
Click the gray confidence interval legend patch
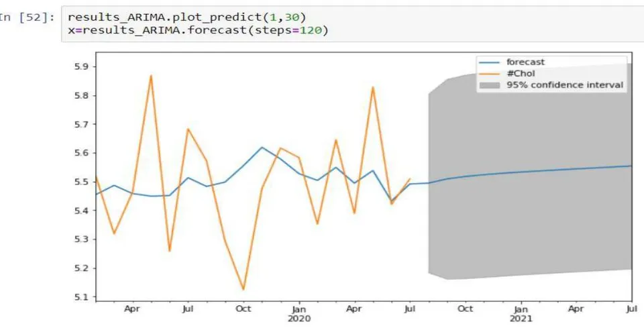click(489, 85)
